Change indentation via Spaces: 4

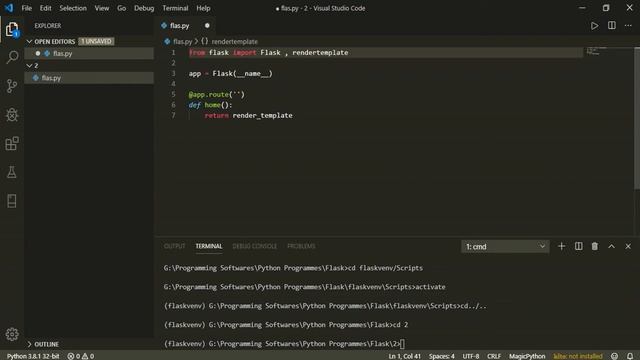click(441, 356)
